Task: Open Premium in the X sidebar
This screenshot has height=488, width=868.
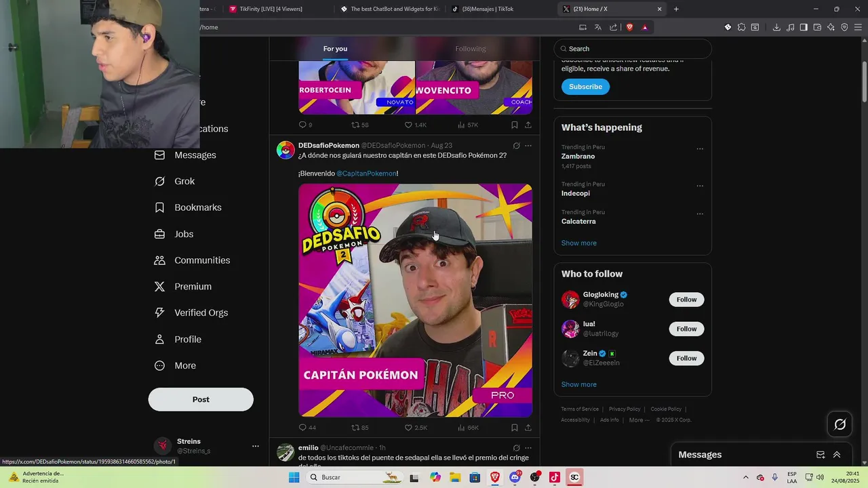Action: 183,287
